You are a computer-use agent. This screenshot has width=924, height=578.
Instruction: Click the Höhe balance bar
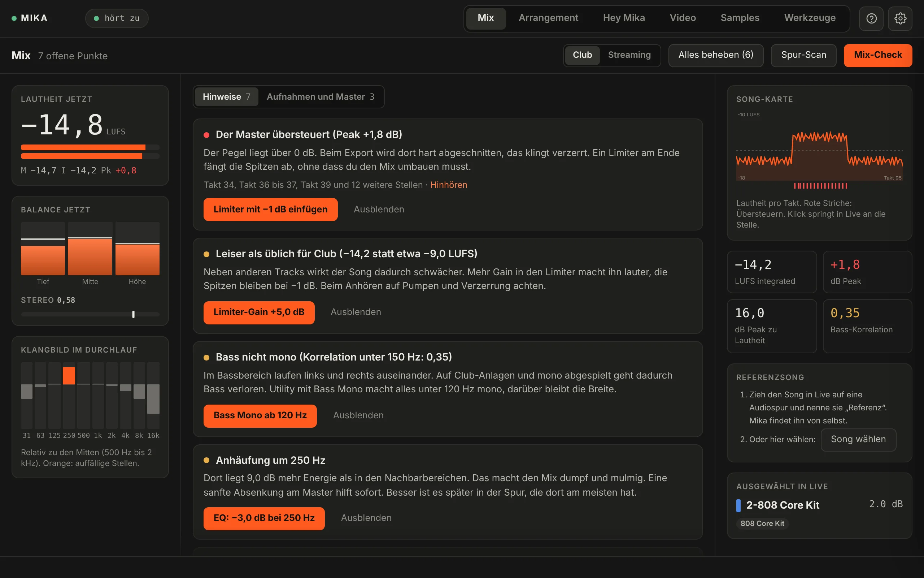[138, 249]
